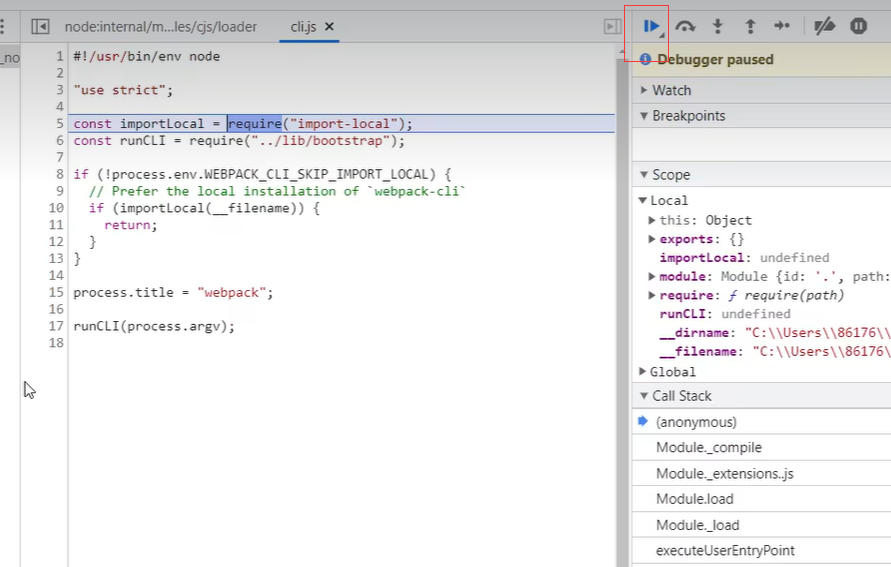The height and width of the screenshot is (567, 891).
Task: Step out of current function
Action: [750, 26]
